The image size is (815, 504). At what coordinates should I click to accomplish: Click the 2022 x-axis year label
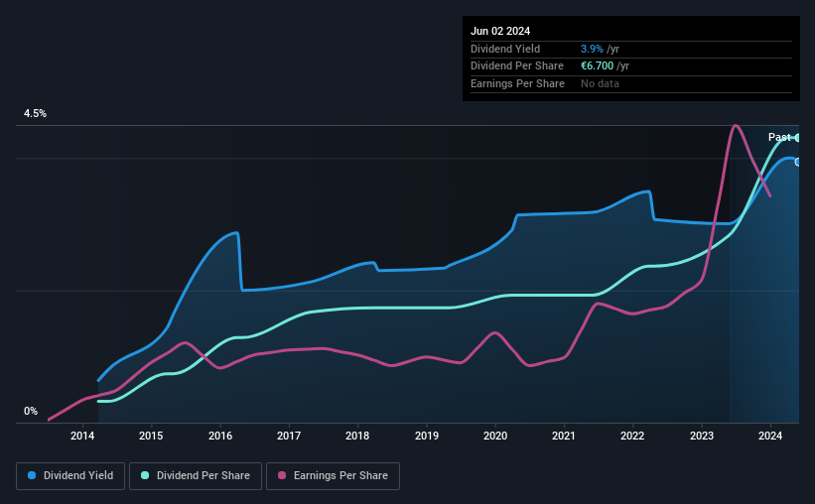tap(632, 436)
